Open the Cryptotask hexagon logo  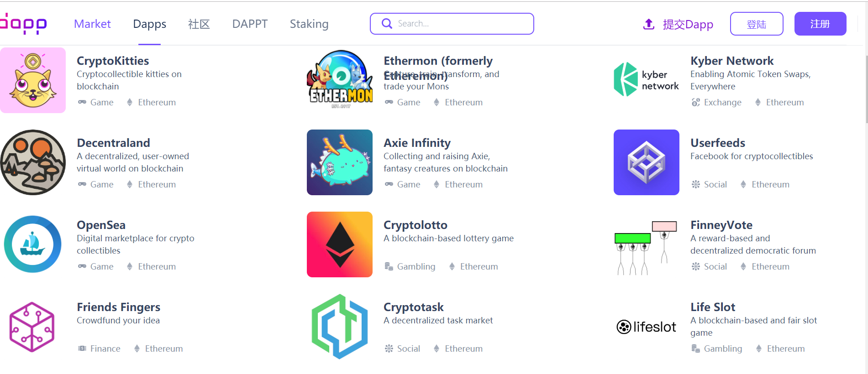point(340,327)
